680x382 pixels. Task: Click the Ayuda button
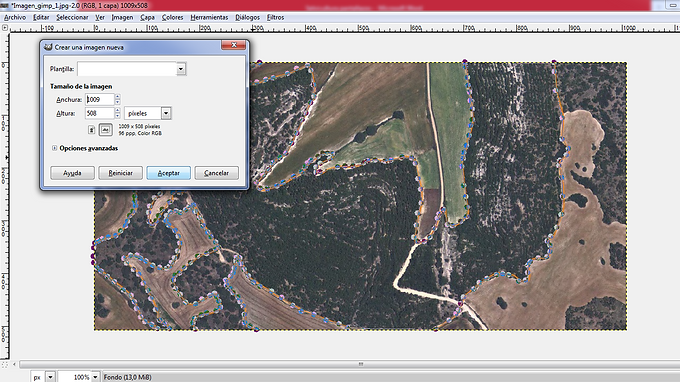click(x=72, y=173)
